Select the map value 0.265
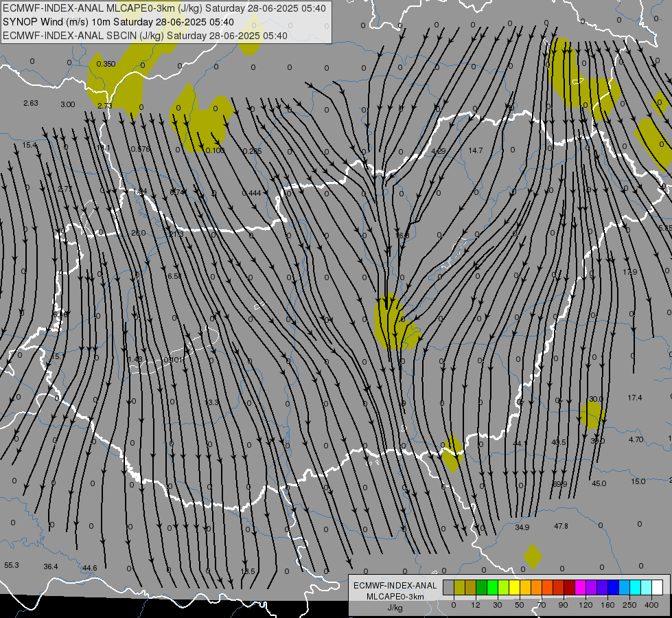Viewport: 672px width, 618px height. [x=252, y=151]
